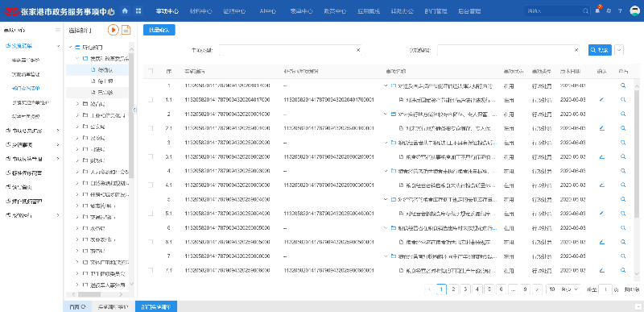644x312 pixels.
Task: Open 证照中心 in the top navigation
Action: 234,11
